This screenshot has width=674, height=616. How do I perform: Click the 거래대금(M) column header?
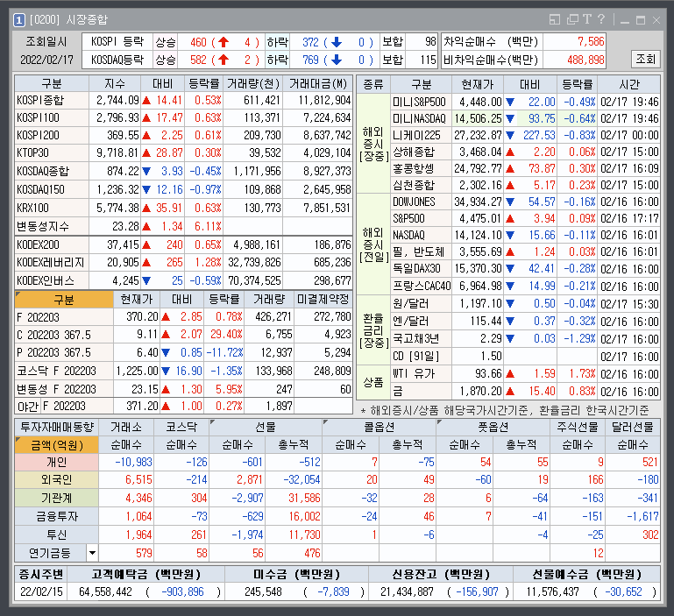click(x=317, y=83)
